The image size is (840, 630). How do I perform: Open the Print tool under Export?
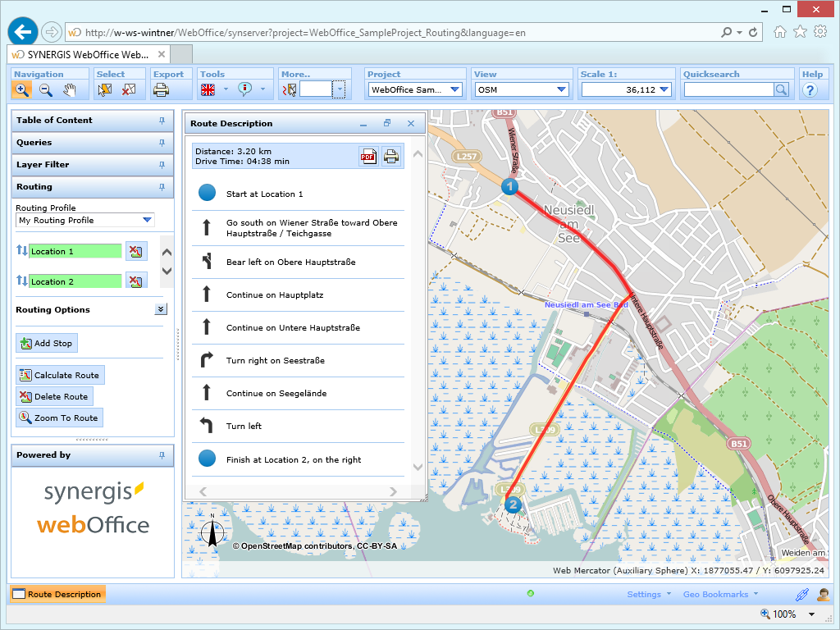click(x=162, y=89)
